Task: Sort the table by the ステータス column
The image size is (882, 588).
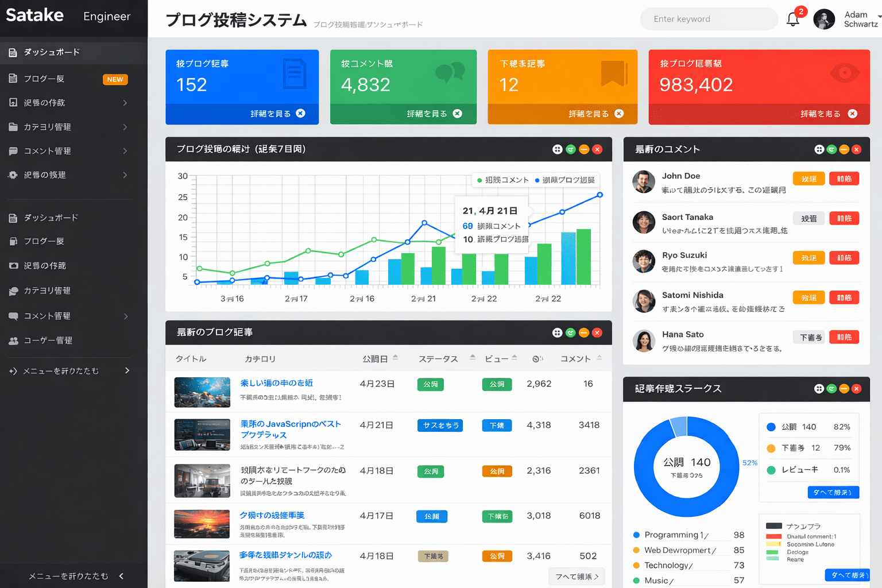Action: coord(473,358)
